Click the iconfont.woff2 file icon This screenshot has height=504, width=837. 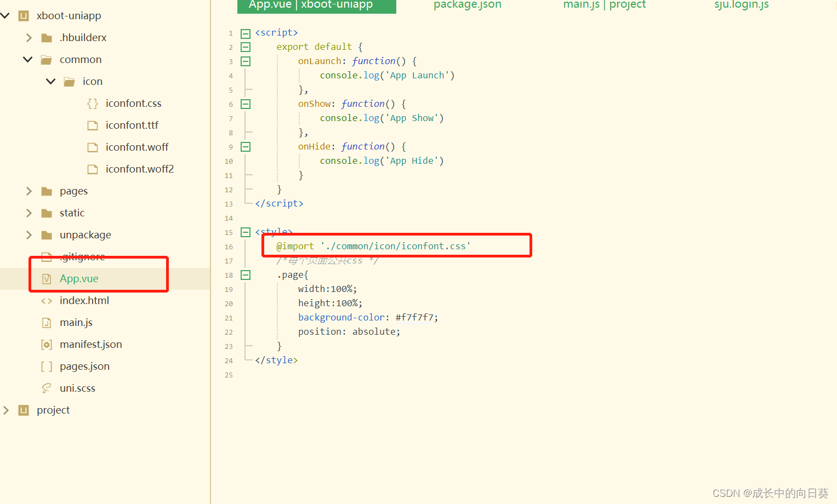93,169
